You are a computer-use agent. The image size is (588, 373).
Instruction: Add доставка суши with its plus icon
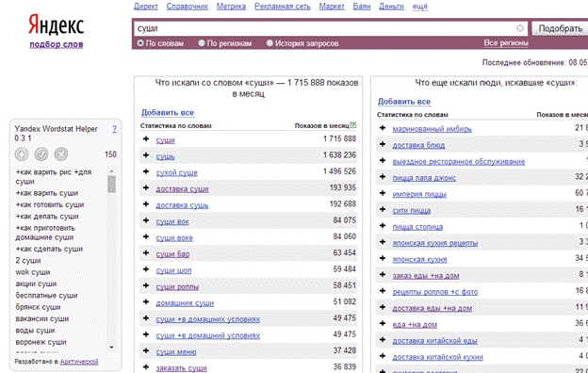tap(146, 187)
